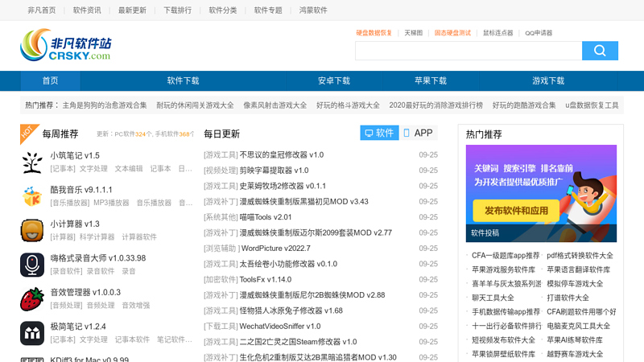Click the 极简笔记 app icon
Screen dimensions: 644x362
pyautogui.click(x=32, y=333)
